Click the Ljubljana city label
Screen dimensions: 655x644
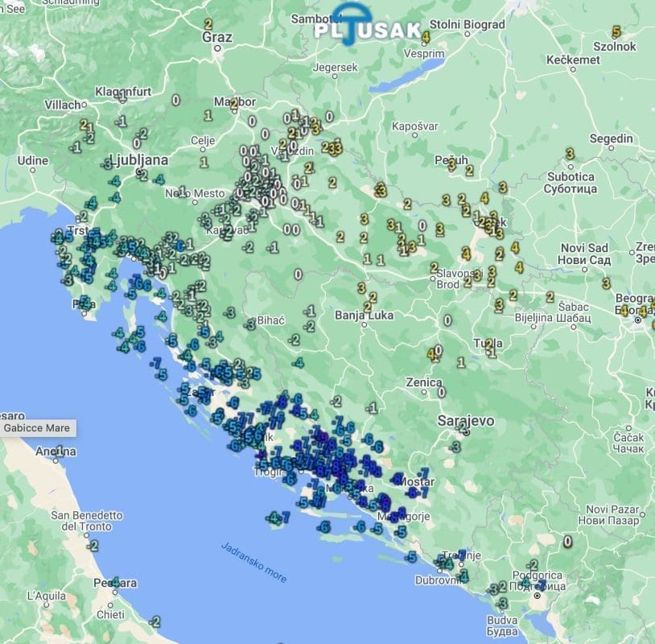coord(138,159)
